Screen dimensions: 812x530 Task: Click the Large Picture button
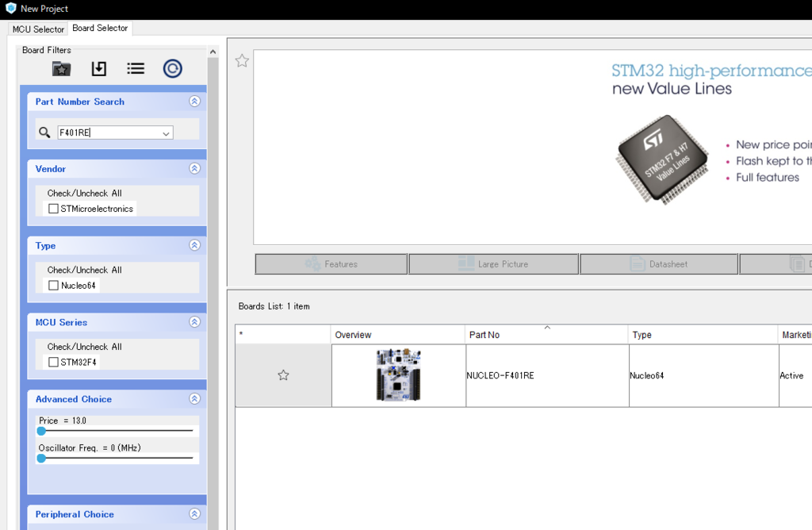493,264
